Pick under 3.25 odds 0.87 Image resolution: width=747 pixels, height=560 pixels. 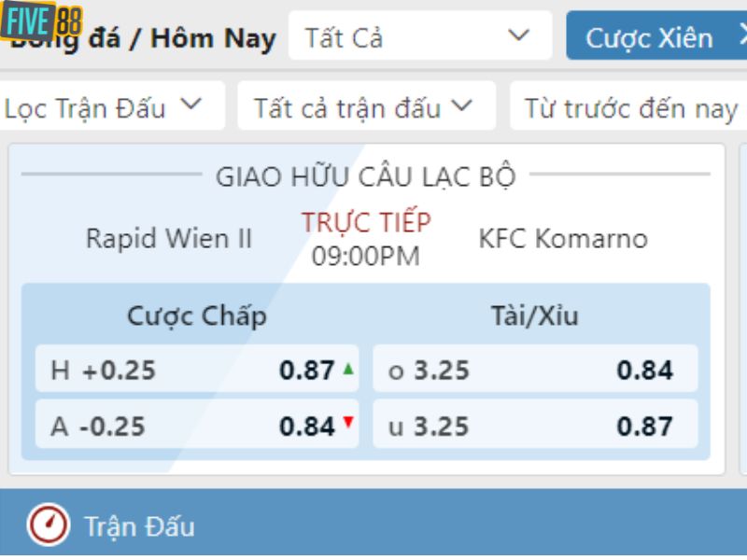(535, 427)
